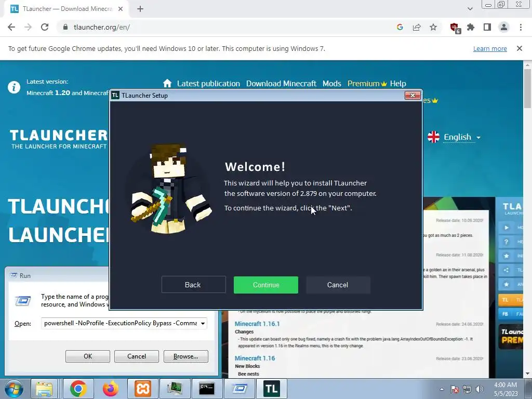532x399 pixels.
Task: Open File Explorer from the taskbar
Action: (45, 389)
